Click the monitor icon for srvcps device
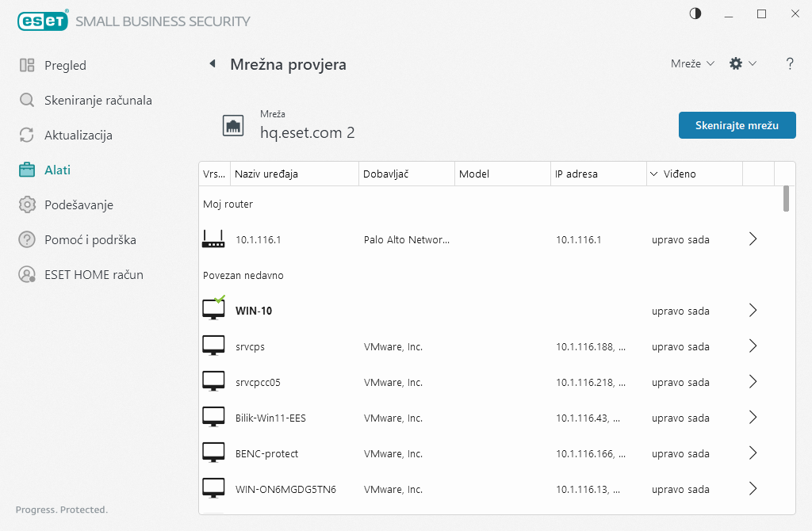 (213, 346)
